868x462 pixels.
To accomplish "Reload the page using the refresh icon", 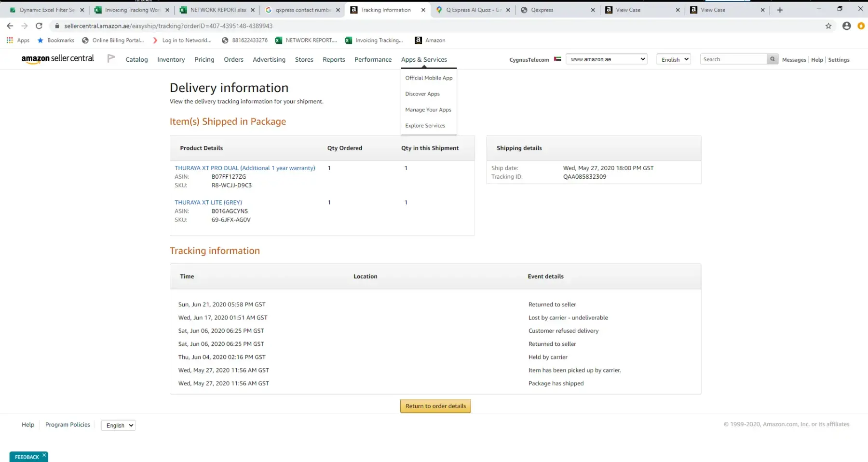I will click(39, 26).
